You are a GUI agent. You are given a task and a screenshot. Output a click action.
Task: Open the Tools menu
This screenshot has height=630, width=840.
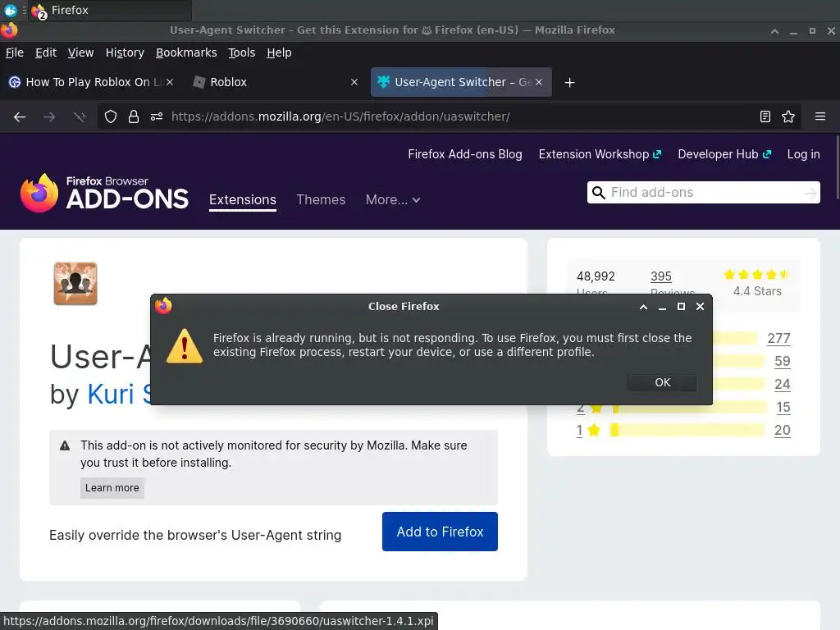242,52
